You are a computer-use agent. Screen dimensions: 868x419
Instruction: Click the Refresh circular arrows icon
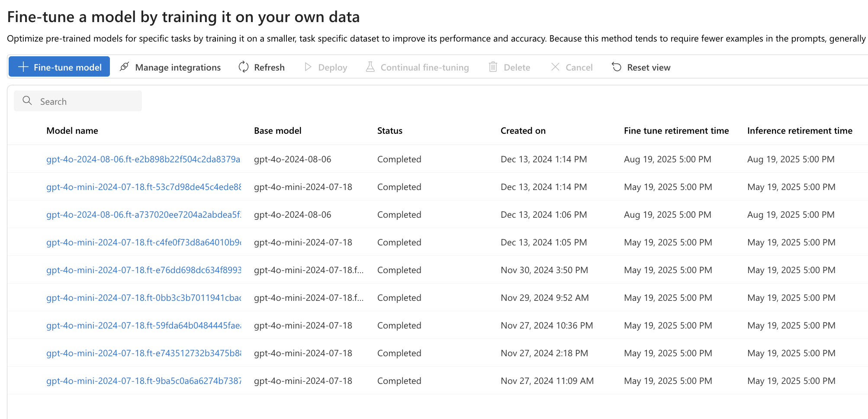[244, 67]
